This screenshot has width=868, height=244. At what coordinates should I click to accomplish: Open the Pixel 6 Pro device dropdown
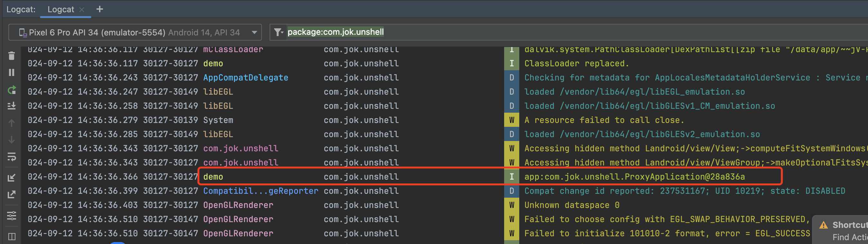[x=135, y=33]
